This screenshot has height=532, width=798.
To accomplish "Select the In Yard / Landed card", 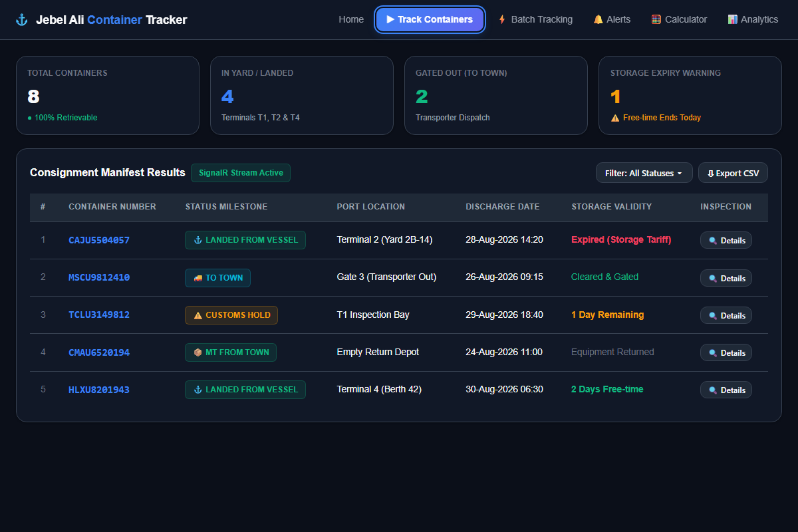I will pos(302,95).
